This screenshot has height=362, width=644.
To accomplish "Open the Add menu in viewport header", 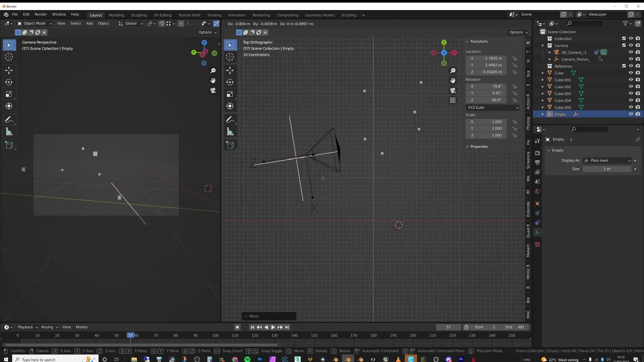I will tap(89, 23).
